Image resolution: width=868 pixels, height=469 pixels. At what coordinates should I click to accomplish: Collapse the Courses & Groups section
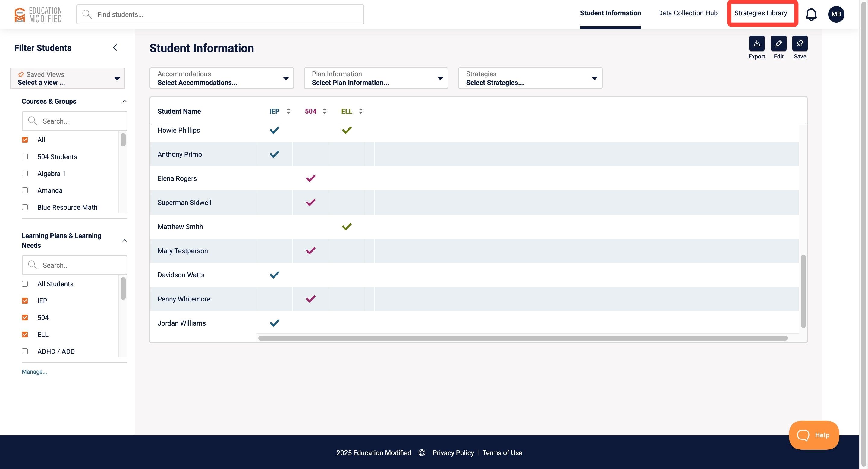coord(124,101)
